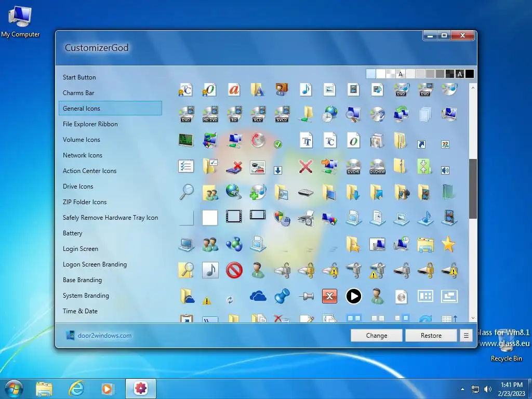Click the volume speaker tray icon
This screenshot has width=532, height=399.
coord(488,389)
